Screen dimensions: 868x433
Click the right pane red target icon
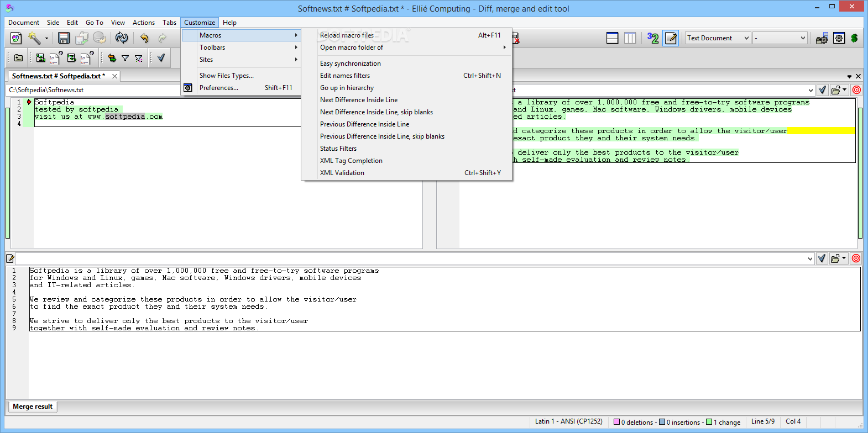(856, 90)
